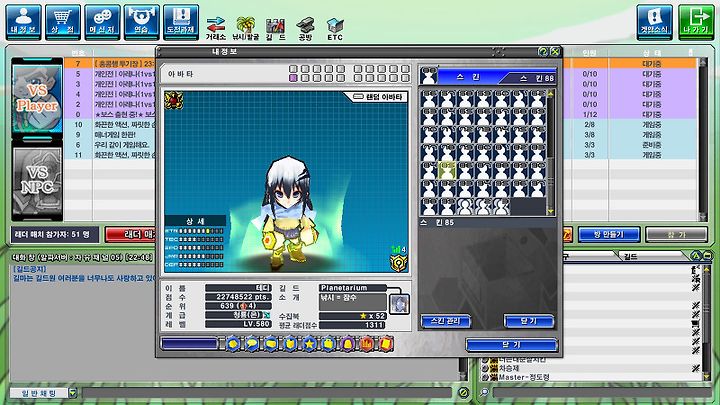The width and height of the screenshot is (720, 405).
Task: Click the search magnifier beside bottom-right input
Action: [484, 392]
